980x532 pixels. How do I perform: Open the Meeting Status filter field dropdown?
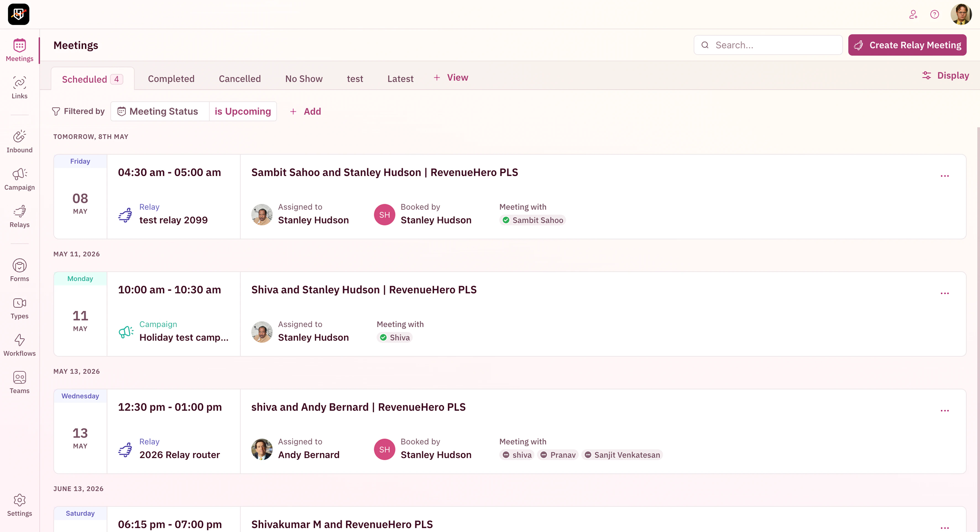point(160,111)
